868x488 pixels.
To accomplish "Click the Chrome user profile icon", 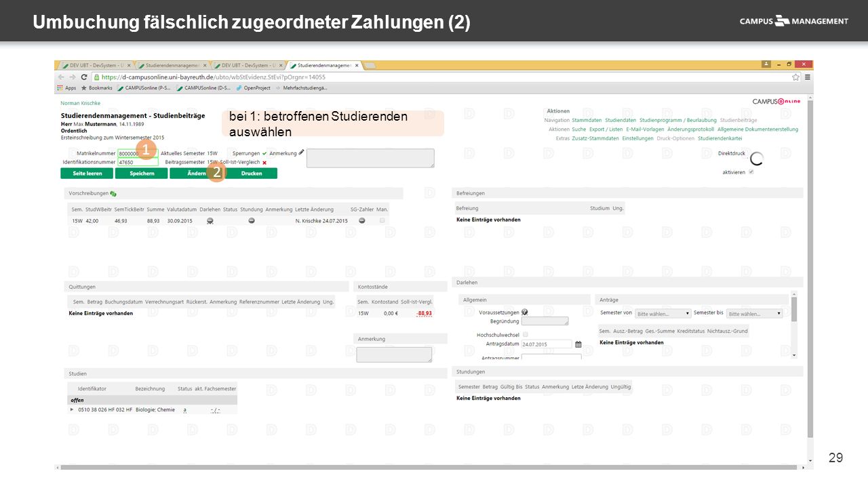I will coord(766,64).
